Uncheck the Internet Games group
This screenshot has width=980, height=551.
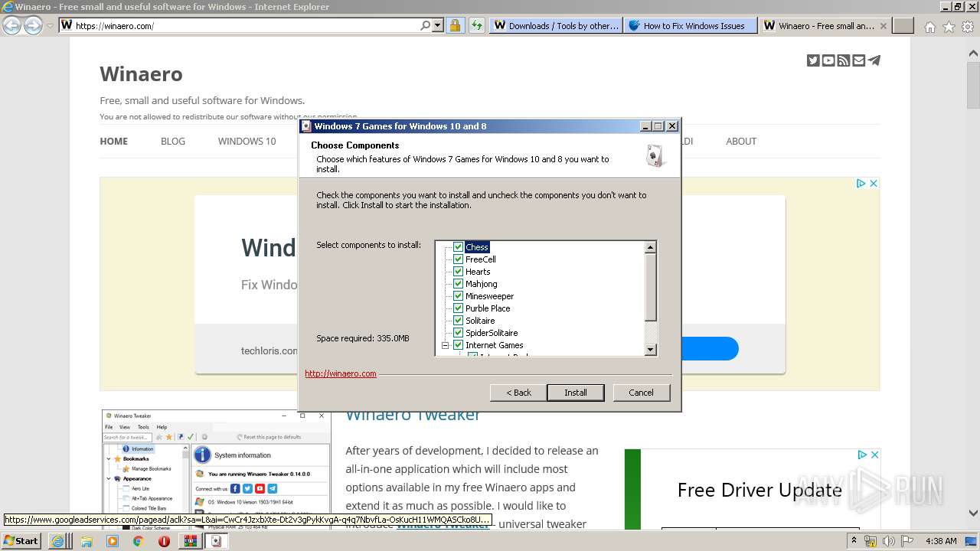(x=458, y=345)
